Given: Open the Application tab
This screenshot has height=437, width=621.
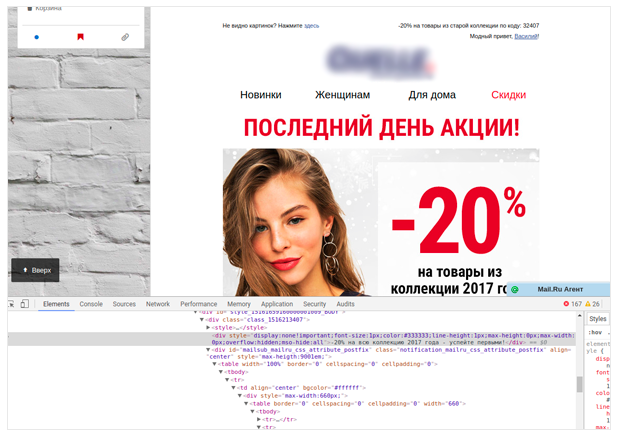Looking at the screenshot, I should (x=277, y=304).
